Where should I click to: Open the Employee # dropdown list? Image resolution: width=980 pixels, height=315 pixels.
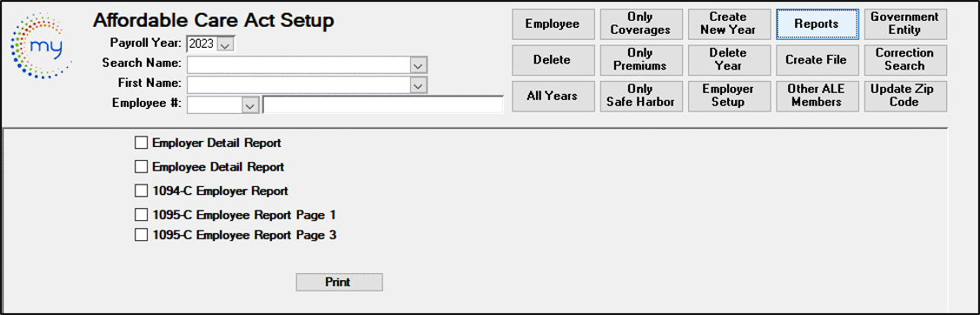point(250,104)
